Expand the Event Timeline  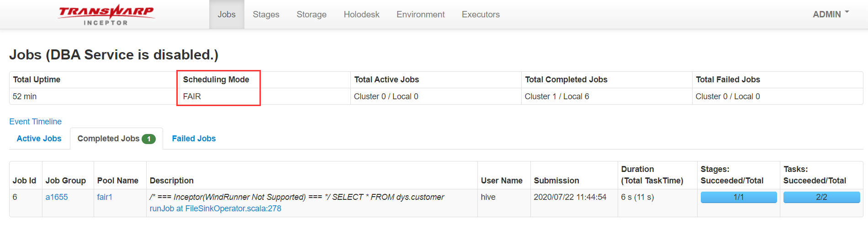[x=35, y=122]
